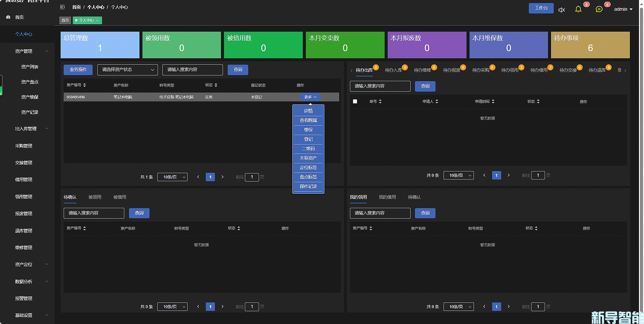The width and height of the screenshot is (644, 324).
Task: Select 二维码 from the context menu
Action: click(308, 149)
